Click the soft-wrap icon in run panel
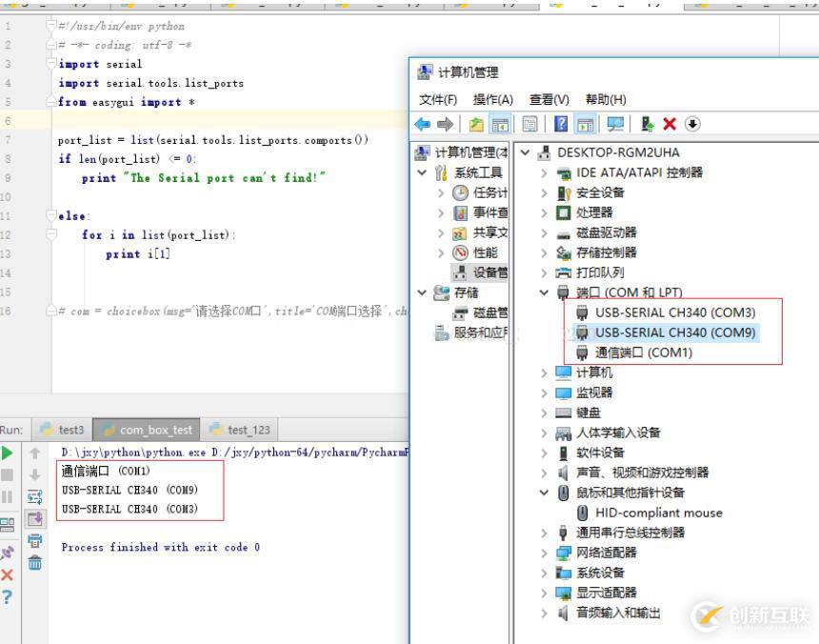 tap(35, 497)
